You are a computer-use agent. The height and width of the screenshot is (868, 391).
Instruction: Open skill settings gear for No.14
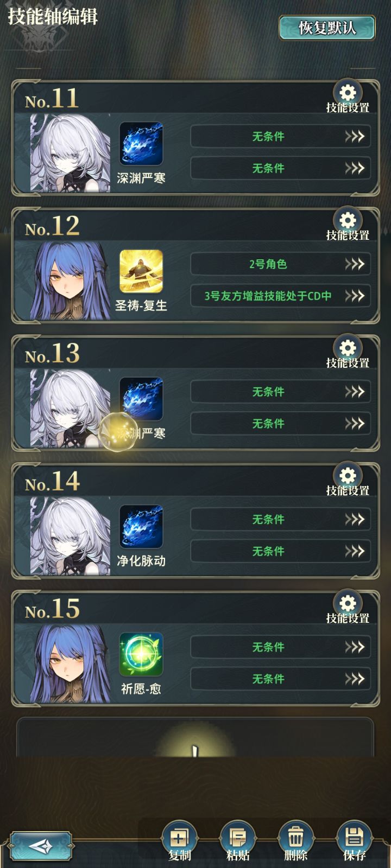348,476
